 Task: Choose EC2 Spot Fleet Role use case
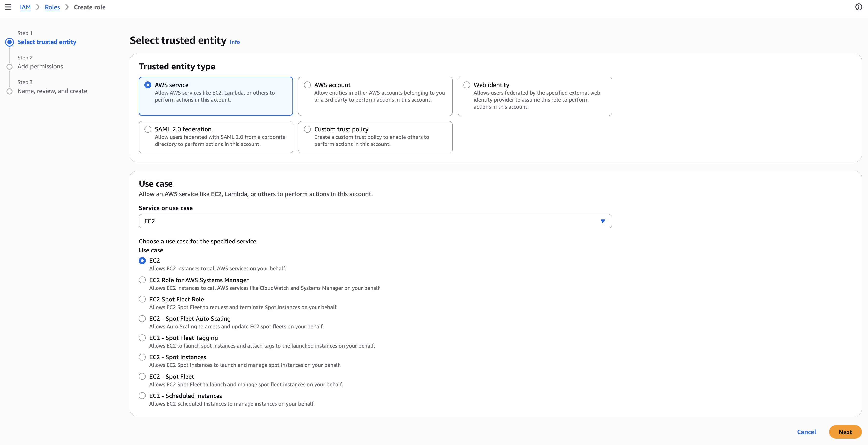click(x=142, y=299)
